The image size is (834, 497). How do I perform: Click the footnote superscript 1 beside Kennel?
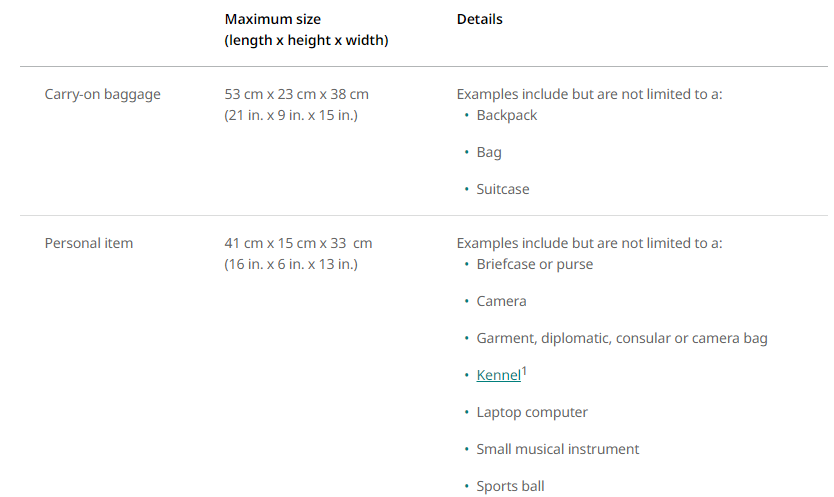(524, 371)
